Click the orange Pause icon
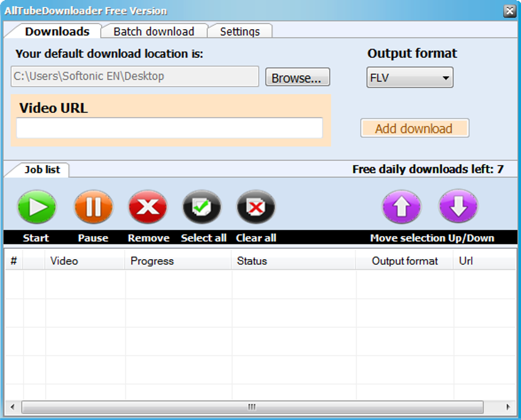 (x=93, y=206)
